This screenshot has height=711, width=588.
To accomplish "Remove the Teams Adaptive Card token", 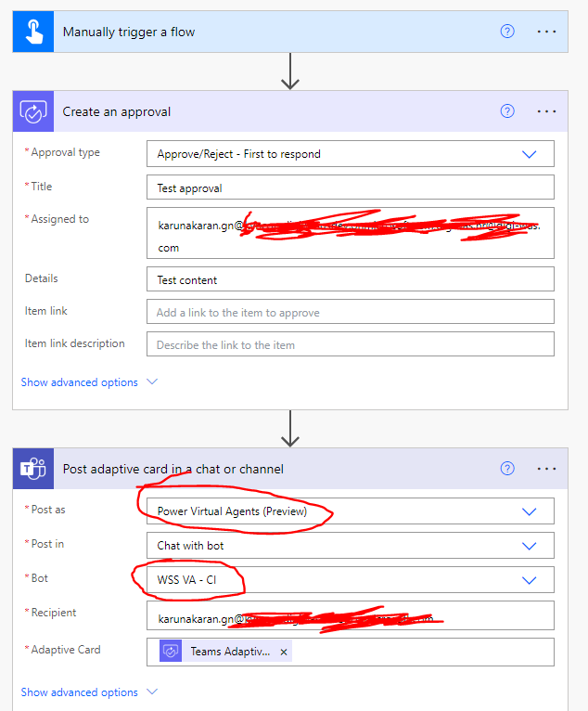I will coord(284,652).
